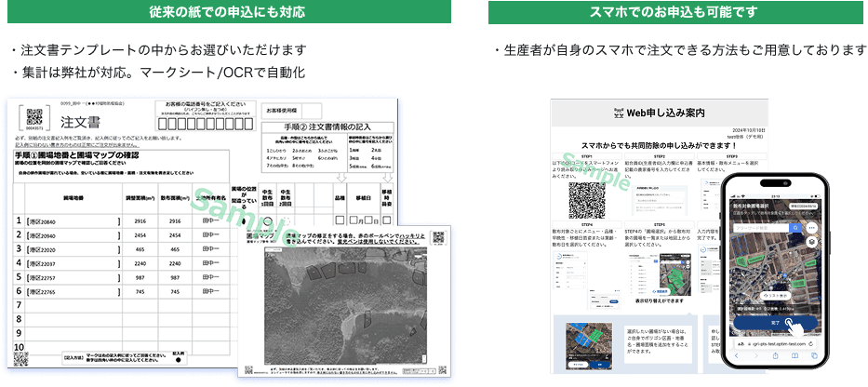The height and width of the screenshot is (387, 868).
Task: Check the 月 box under 移植日
Action: 354,220
